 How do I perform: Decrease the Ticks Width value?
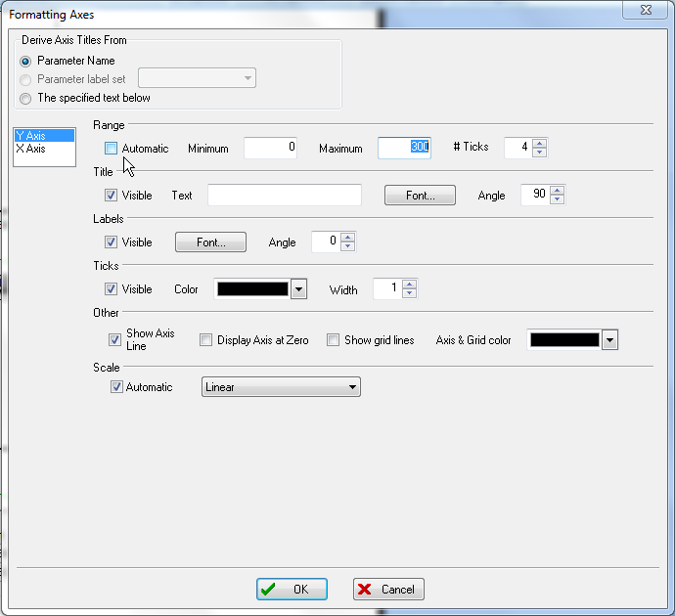click(x=409, y=293)
